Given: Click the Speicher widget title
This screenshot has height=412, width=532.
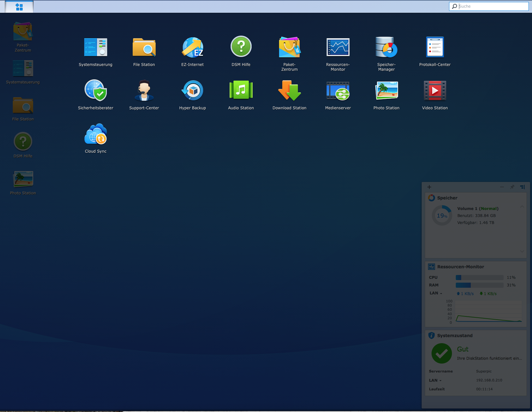Looking at the screenshot, I should (447, 198).
